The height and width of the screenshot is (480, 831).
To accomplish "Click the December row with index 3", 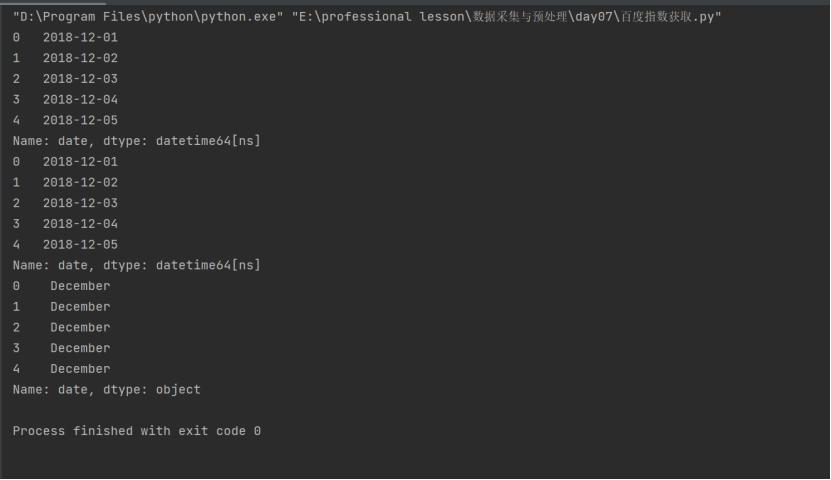I will [61, 348].
